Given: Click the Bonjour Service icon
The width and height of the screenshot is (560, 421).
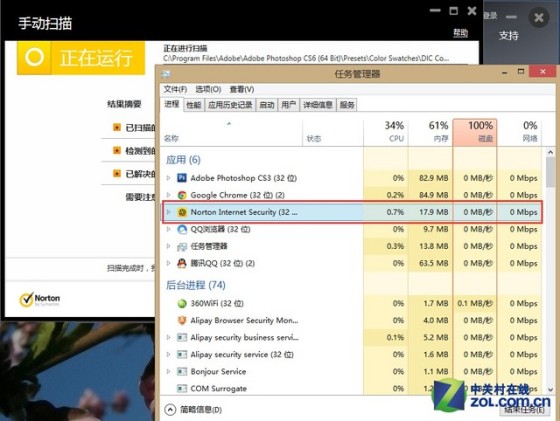Looking at the screenshot, I should pos(182,372).
